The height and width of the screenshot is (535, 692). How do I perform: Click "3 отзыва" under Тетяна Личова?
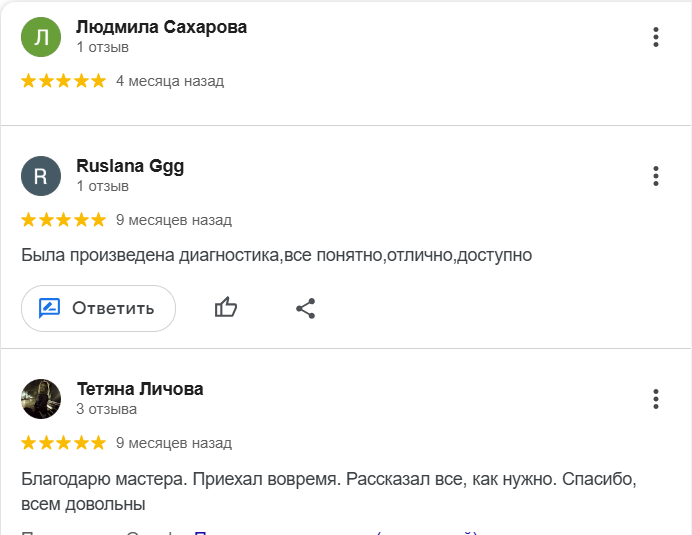click(x=106, y=409)
